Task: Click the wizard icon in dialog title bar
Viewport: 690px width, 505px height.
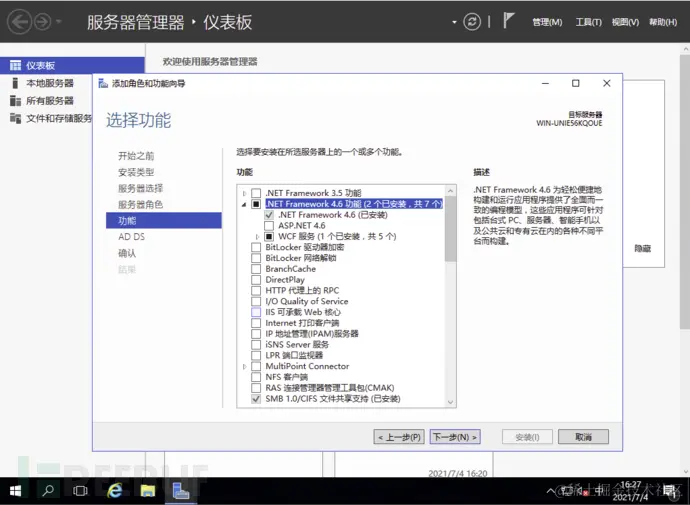Action: point(103,83)
